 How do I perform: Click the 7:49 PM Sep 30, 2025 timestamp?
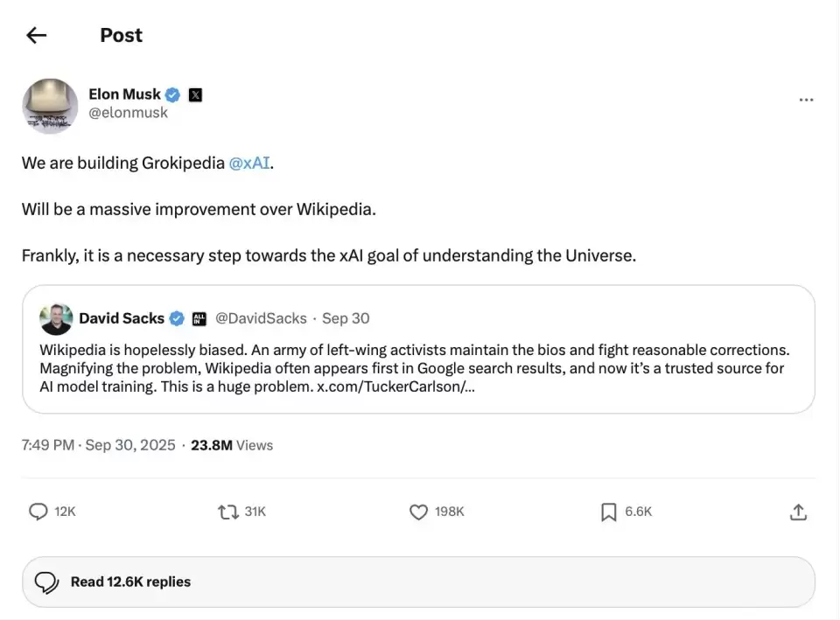coord(98,445)
